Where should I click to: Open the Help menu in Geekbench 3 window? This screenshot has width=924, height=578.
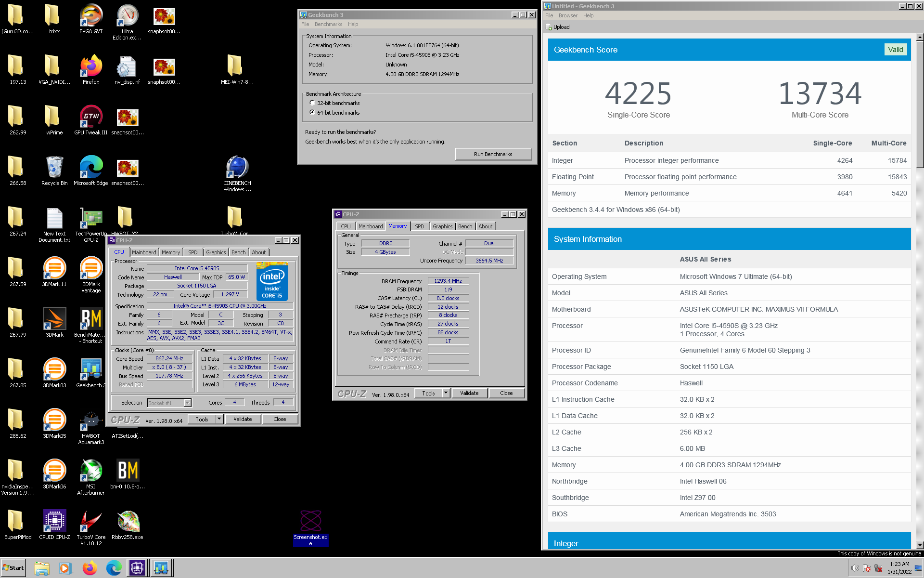(x=353, y=24)
